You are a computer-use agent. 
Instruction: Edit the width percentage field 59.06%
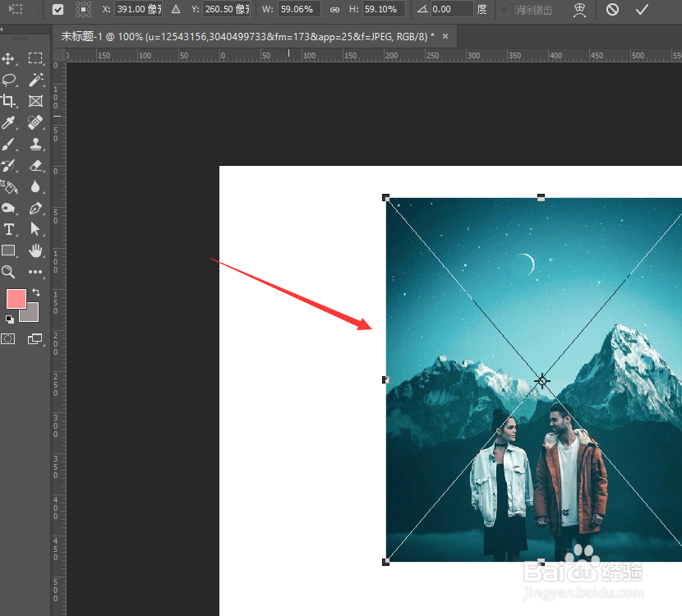pos(299,9)
